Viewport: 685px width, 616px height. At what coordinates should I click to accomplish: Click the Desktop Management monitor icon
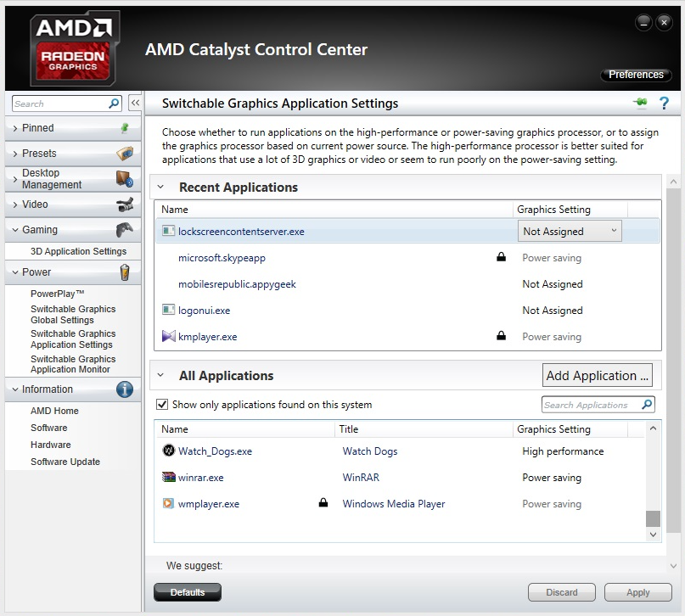pyautogui.click(x=125, y=179)
